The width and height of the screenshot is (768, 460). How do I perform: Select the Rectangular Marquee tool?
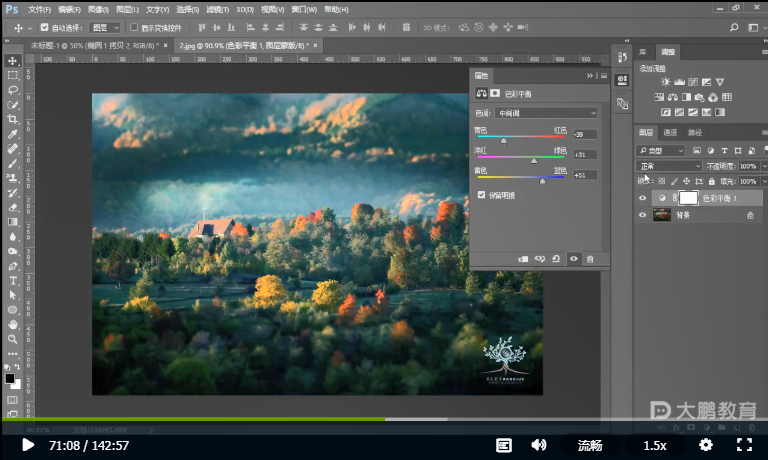pos(13,75)
